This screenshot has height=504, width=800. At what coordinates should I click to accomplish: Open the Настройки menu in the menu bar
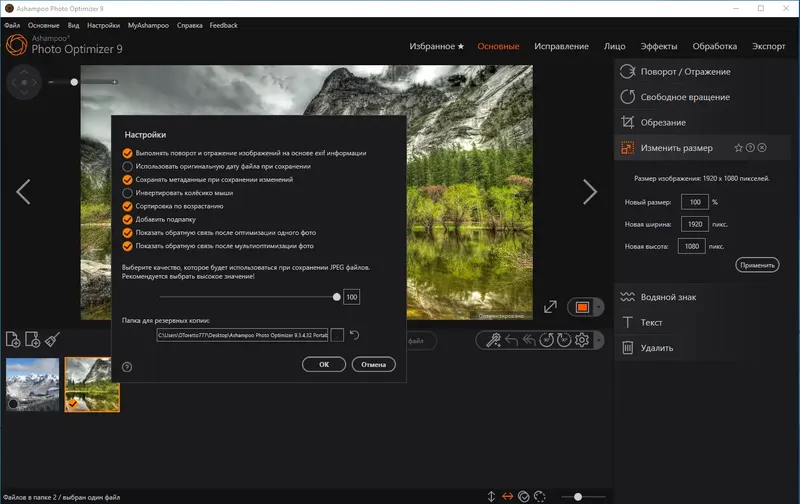[103, 25]
